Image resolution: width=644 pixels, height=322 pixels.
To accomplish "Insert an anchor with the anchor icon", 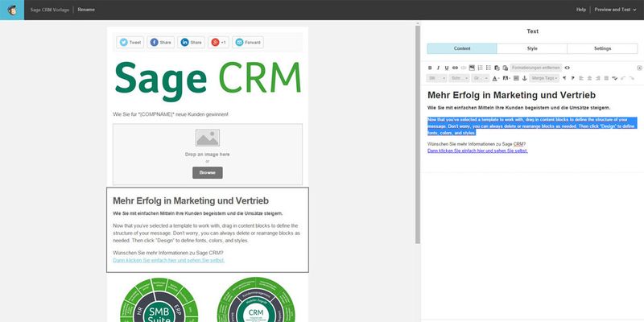I will [525, 78].
